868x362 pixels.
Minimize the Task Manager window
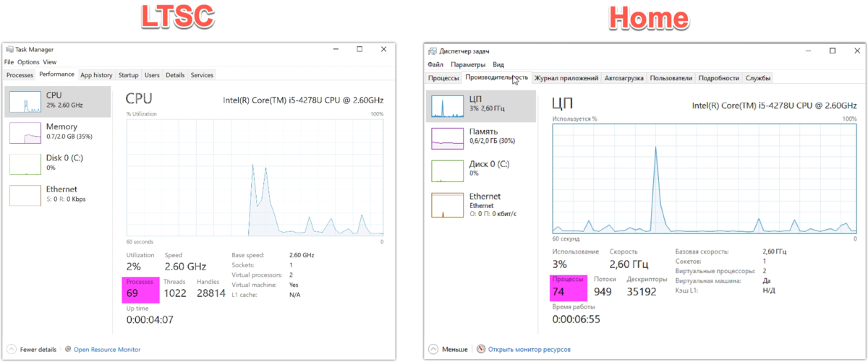coord(336,49)
